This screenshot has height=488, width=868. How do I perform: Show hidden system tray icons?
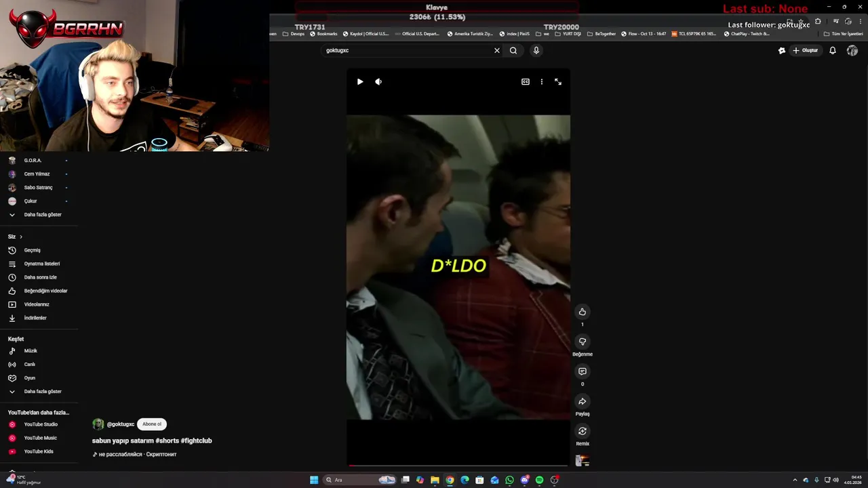tap(795, 480)
